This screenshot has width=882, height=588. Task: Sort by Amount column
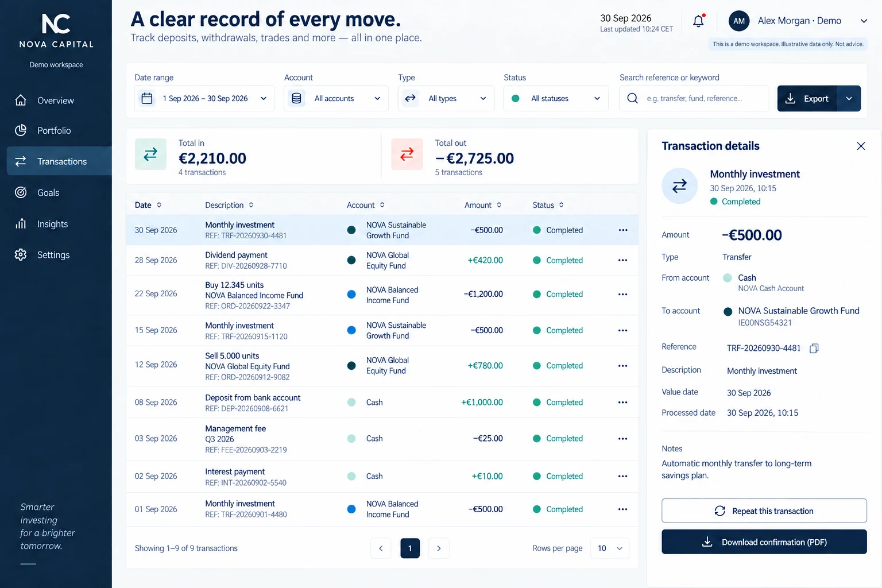pos(483,205)
